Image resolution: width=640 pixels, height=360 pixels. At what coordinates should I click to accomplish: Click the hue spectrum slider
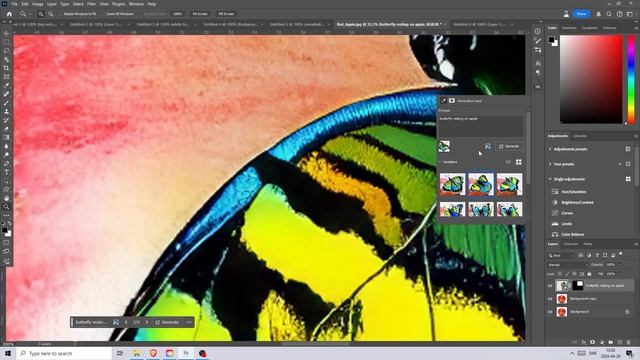(631, 80)
